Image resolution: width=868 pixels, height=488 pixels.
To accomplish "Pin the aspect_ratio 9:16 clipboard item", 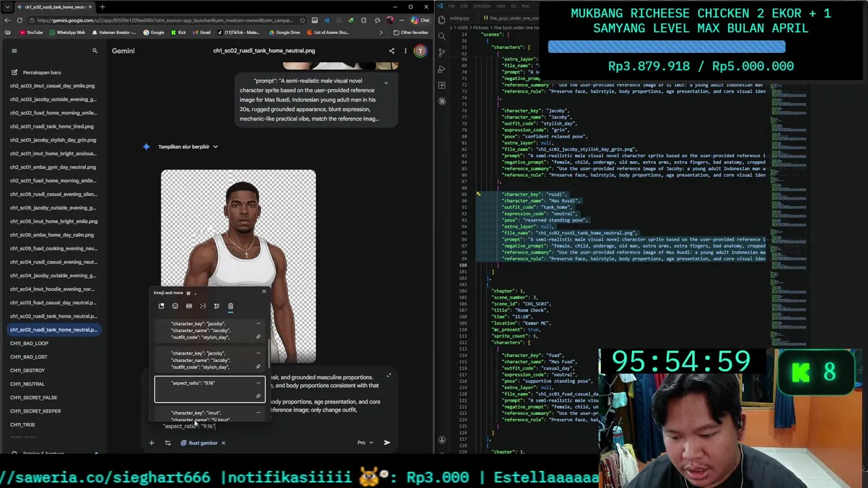I will click(x=258, y=396).
